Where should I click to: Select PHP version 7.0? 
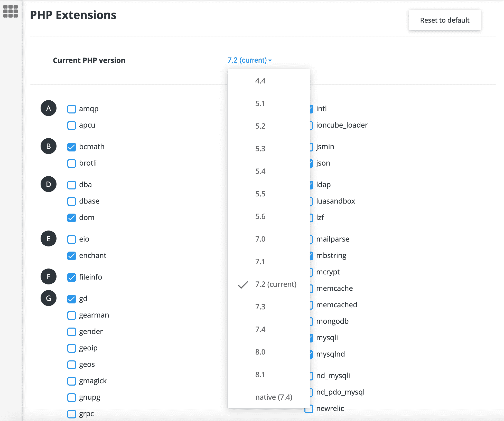[x=268, y=239]
